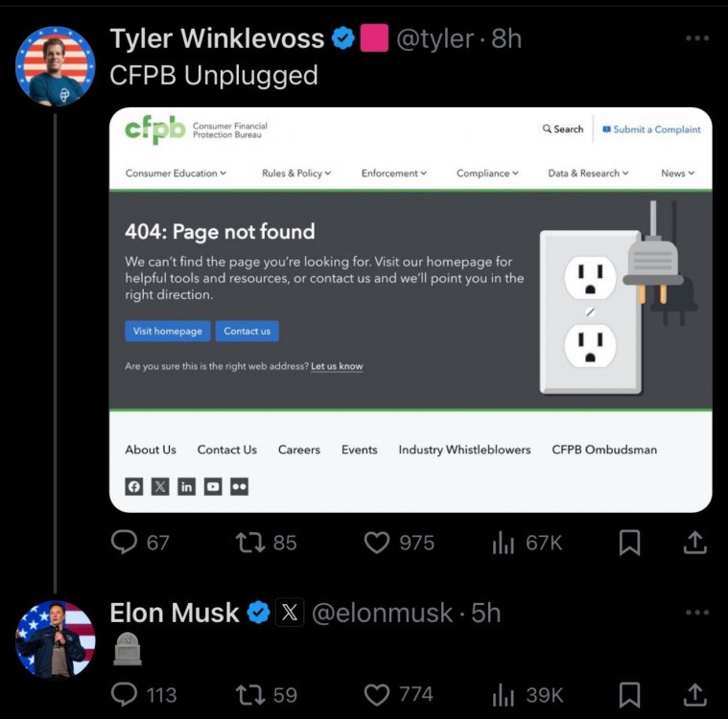Open more options on Tyler's post
This screenshot has height=719, width=728.
[697, 38]
